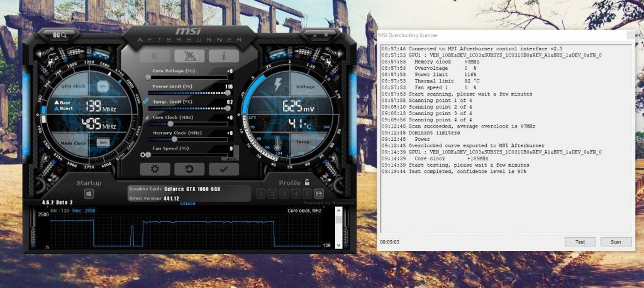Click the Kombustor K button
The image size is (644, 288).
[155, 55]
